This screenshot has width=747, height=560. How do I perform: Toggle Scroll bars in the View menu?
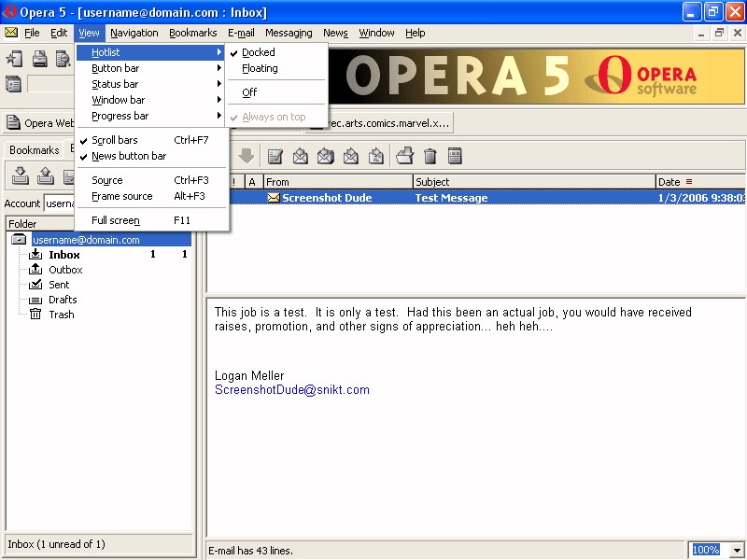pos(151,140)
